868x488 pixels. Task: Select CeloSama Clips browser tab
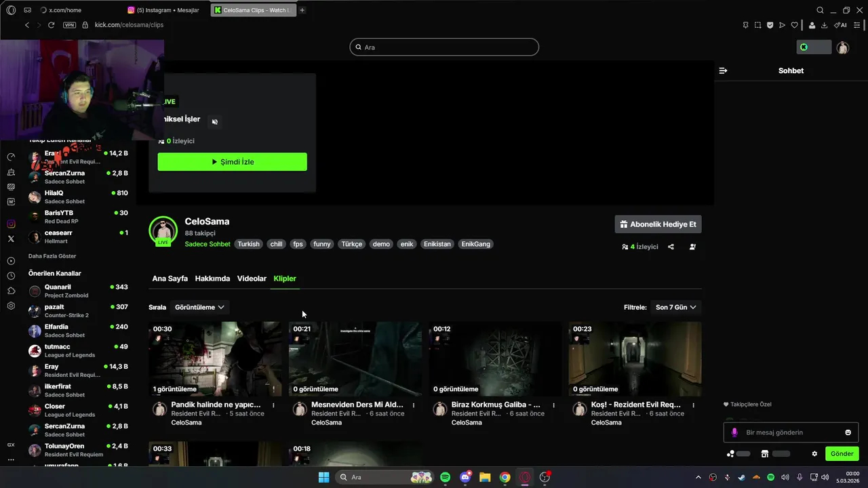point(253,10)
